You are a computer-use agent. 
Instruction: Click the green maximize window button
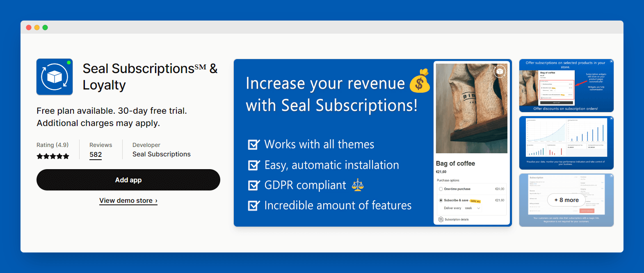[x=45, y=28]
